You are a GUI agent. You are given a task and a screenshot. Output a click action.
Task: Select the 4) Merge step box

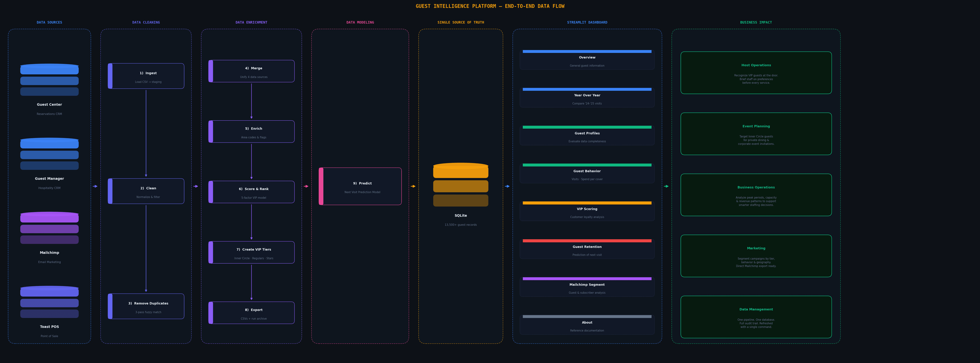(x=251, y=71)
